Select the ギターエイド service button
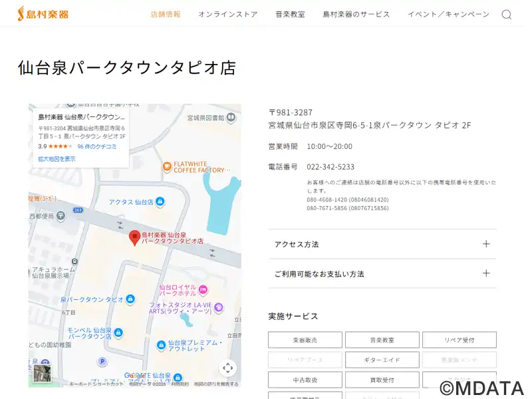This screenshot has height=399, width=532. [382, 360]
